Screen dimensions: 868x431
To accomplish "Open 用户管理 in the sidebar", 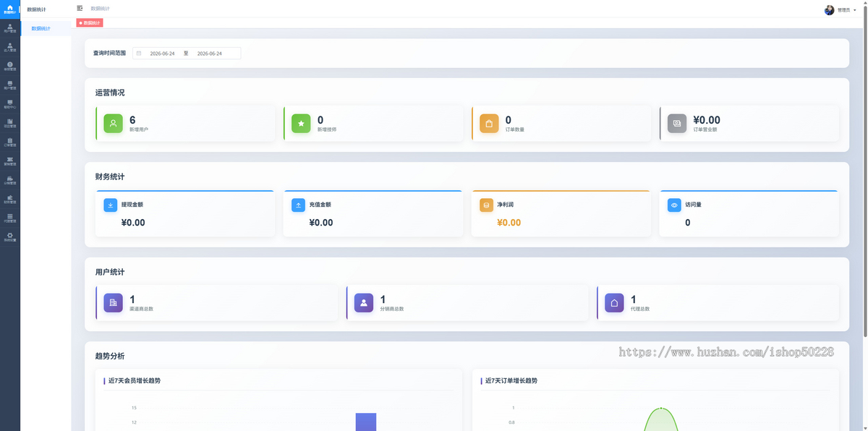I will (10, 28).
